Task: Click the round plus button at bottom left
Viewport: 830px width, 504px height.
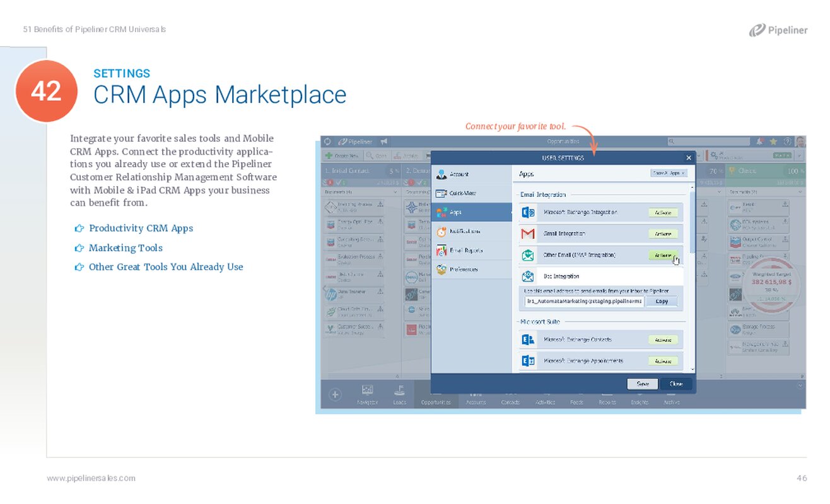Action: click(335, 395)
